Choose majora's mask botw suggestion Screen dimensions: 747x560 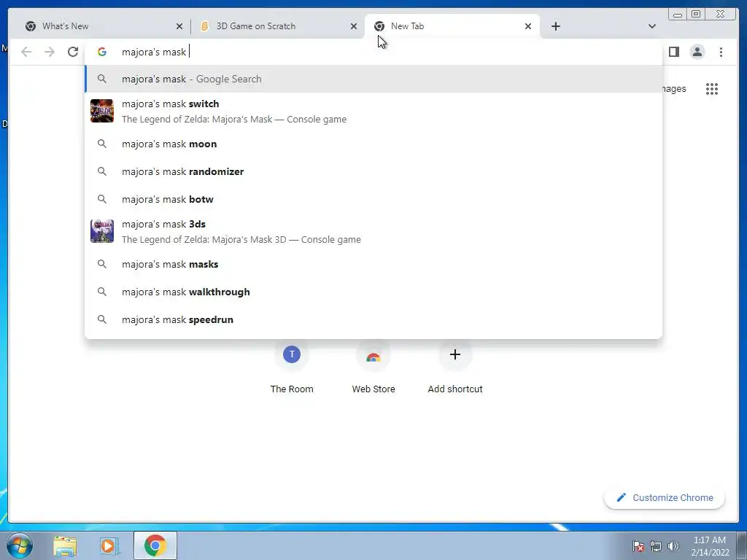coord(373,199)
